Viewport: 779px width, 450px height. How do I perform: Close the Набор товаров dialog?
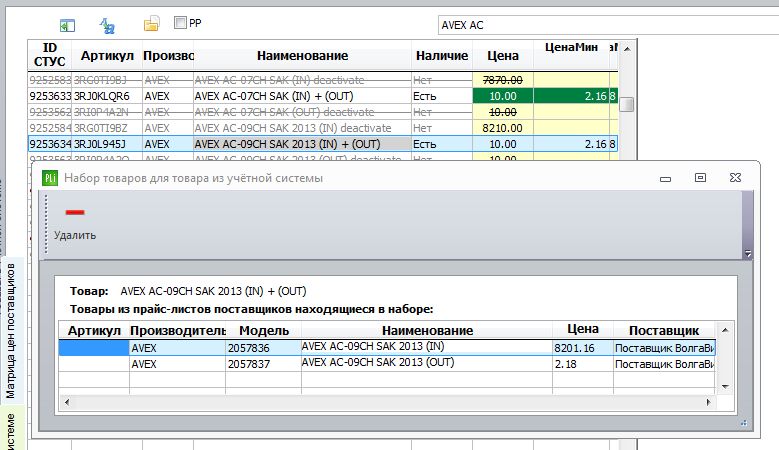pos(735,177)
